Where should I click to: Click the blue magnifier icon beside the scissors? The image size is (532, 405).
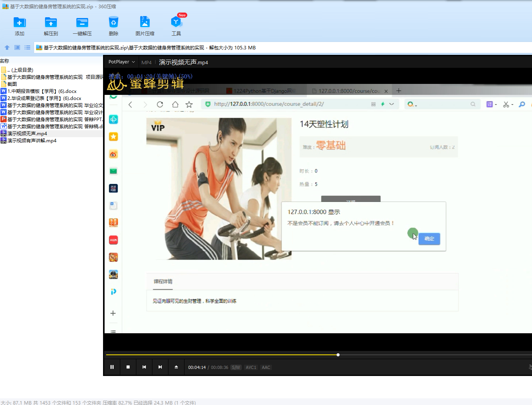[x=522, y=104]
